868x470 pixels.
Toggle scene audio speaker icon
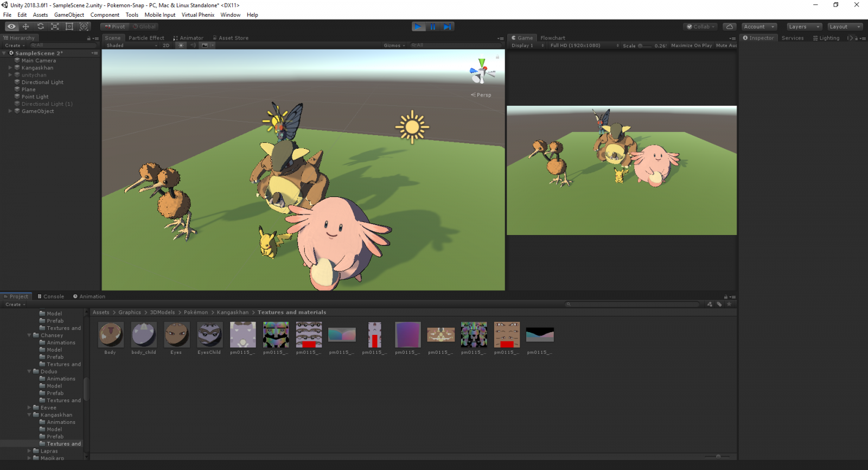(x=193, y=46)
